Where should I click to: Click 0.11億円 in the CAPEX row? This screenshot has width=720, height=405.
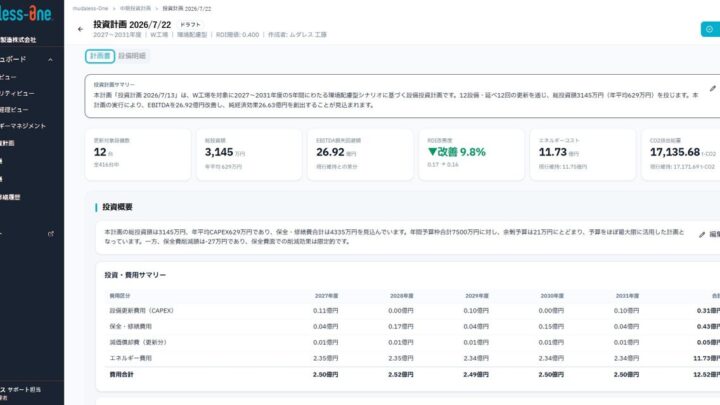(x=326, y=311)
